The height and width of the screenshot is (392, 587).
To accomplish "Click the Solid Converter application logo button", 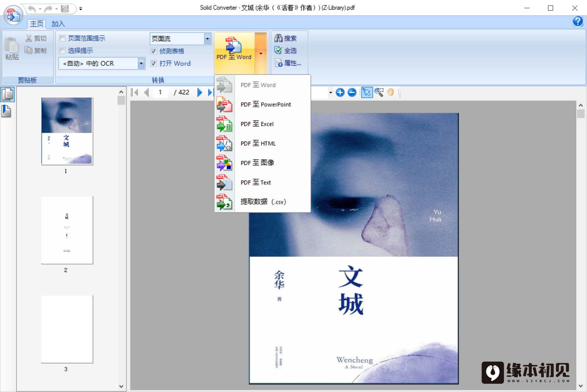I will tap(13, 15).
